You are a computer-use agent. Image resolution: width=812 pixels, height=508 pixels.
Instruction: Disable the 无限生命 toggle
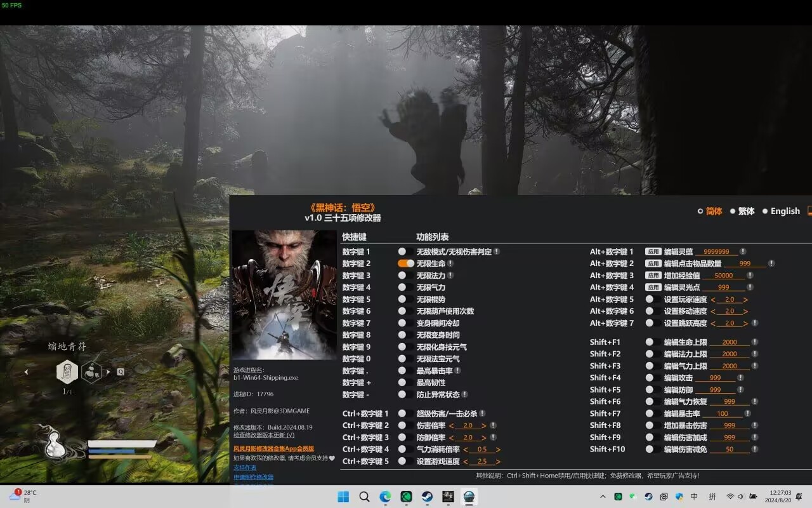point(405,264)
